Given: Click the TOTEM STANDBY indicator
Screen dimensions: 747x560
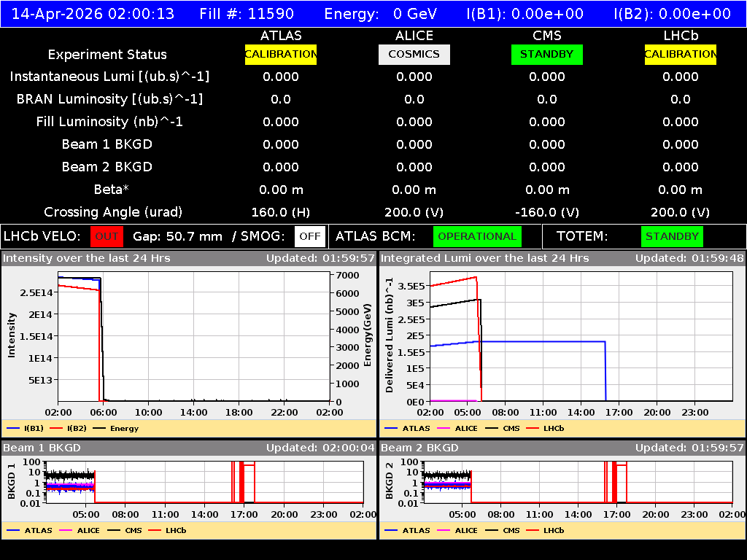Looking at the screenshot, I should (671, 236).
